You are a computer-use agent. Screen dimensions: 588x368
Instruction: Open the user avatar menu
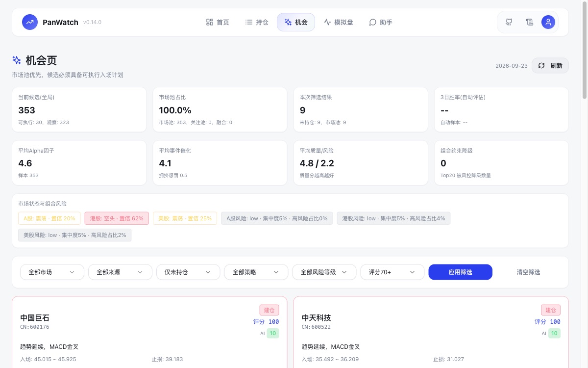pos(548,22)
